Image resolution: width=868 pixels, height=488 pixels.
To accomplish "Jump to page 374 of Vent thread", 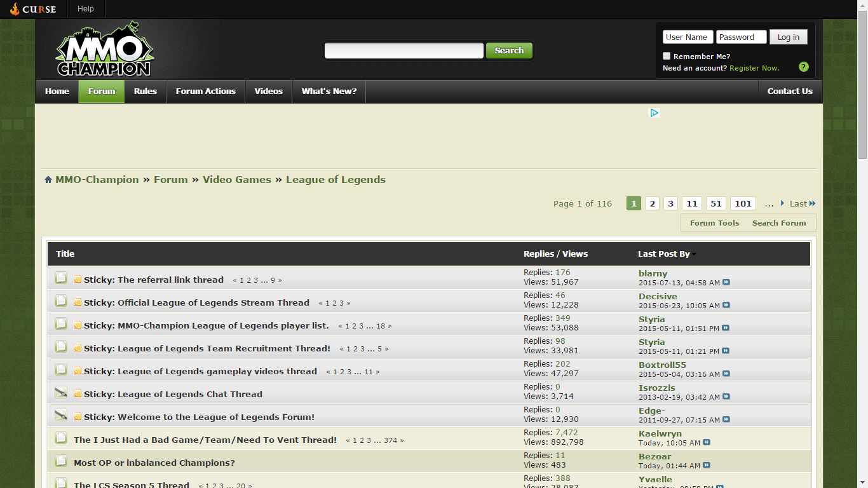I will pyautogui.click(x=390, y=440).
